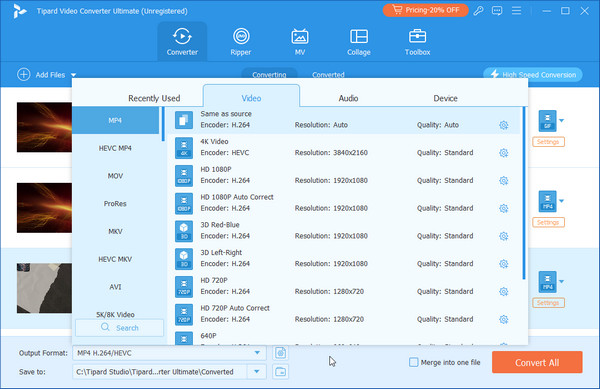Image resolution: width=600 pixels, height=389 pixels.
Task: Select the 4K Video preset icon
Action: (x=184, y=148)
